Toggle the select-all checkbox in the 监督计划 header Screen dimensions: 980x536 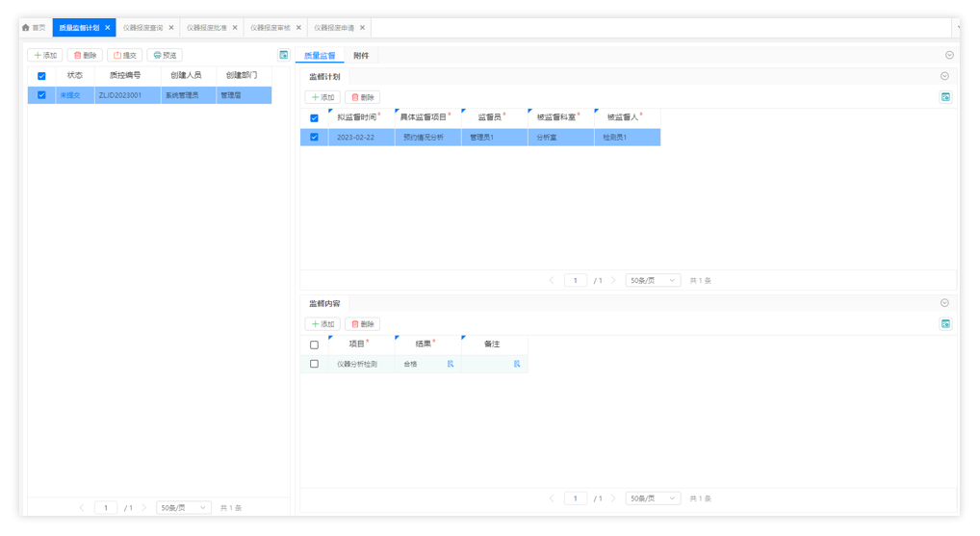pyautogui.click(x=315, y=117)
